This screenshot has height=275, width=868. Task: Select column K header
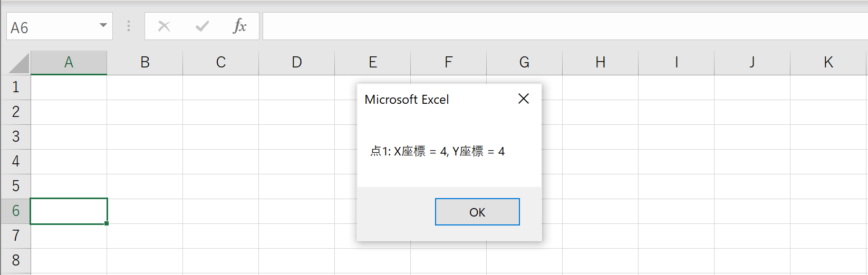(x=828, y=63)
